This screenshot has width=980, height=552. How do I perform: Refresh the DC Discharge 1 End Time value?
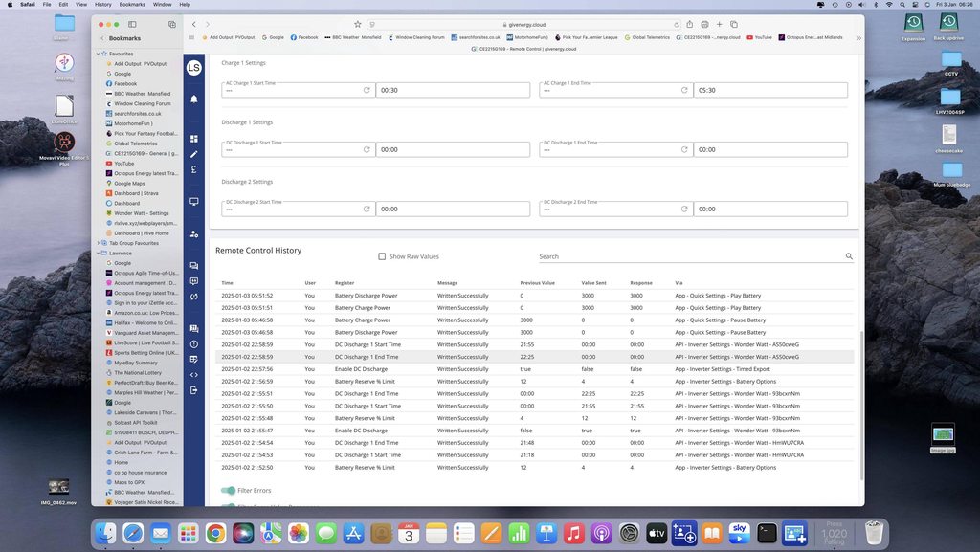(x=683, y=150)
